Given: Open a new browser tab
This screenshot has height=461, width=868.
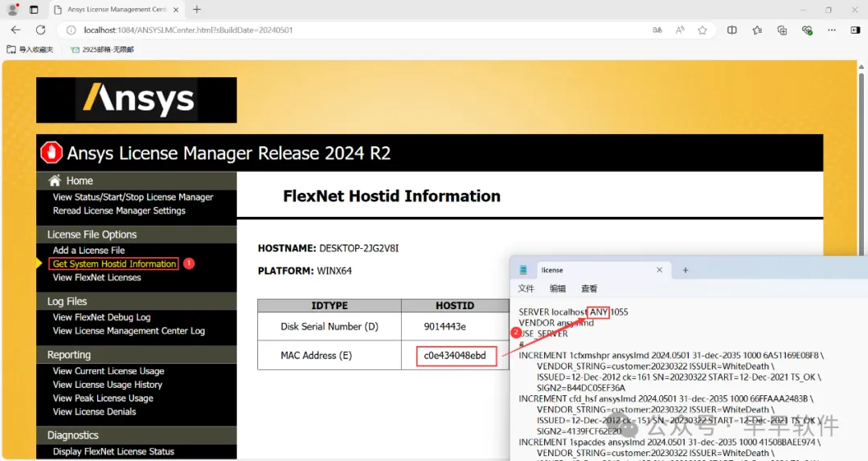Looking at the screenshot, I should 197,10.
